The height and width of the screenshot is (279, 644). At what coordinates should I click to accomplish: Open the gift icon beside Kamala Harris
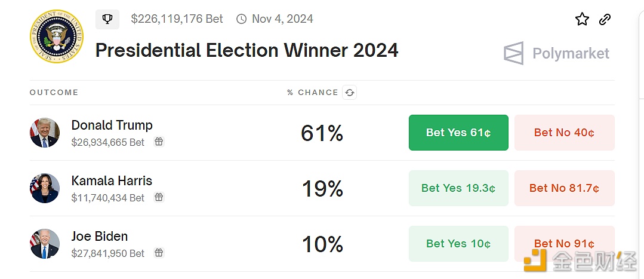click(159, 197)
